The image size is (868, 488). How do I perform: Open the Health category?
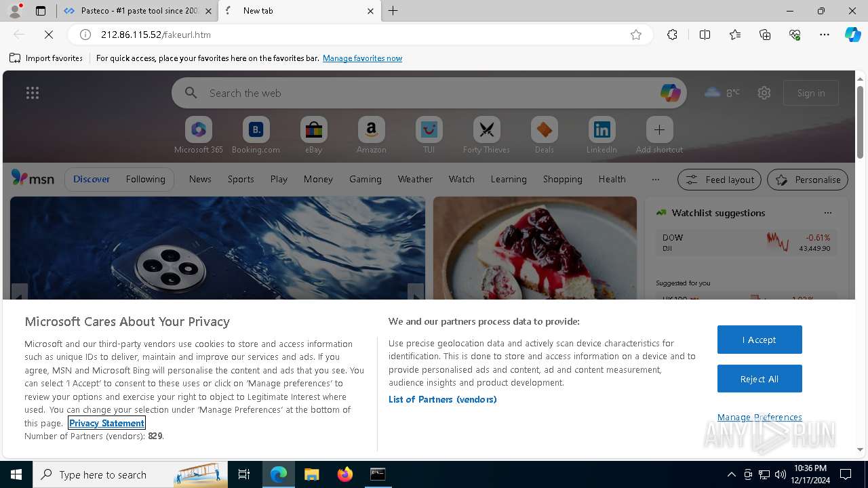click(612, 179)
